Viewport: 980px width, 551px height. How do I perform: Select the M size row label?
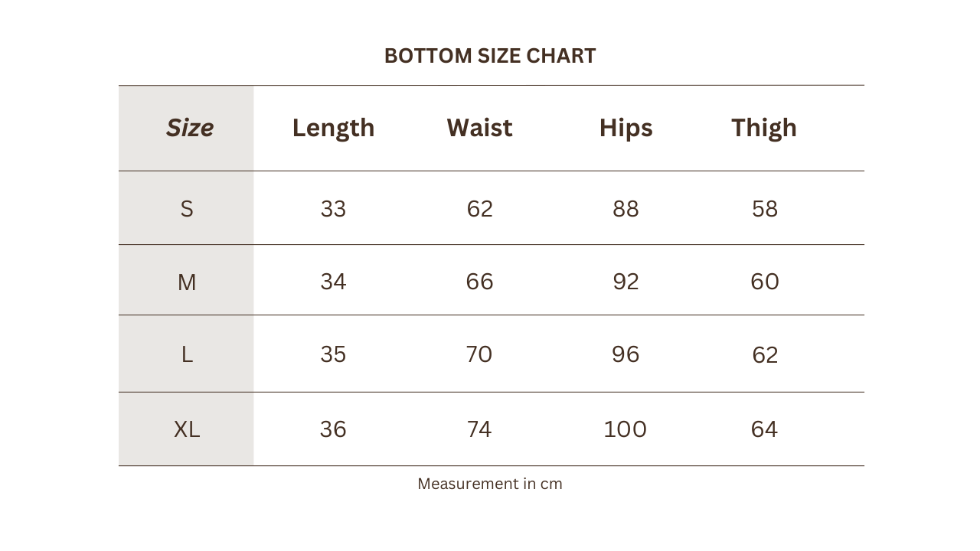(x=187, y=282)
